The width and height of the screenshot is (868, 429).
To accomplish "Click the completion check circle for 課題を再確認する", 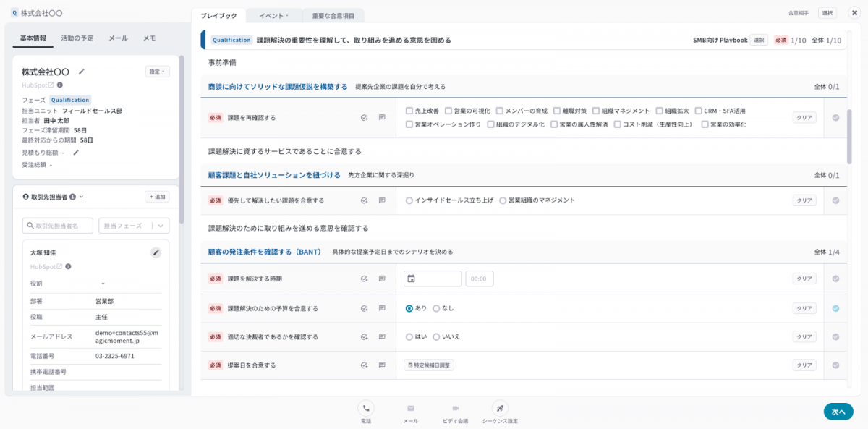I will [835, 117].
